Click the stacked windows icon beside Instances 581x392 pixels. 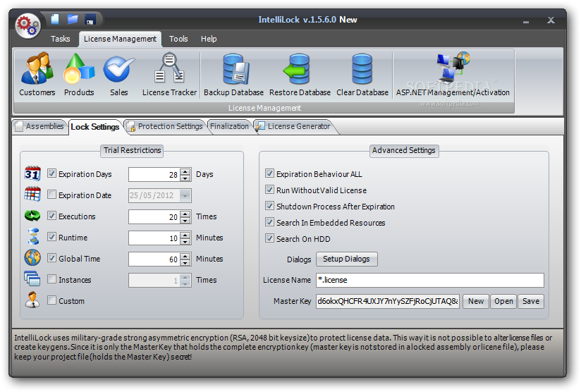(x=32, y=278)
